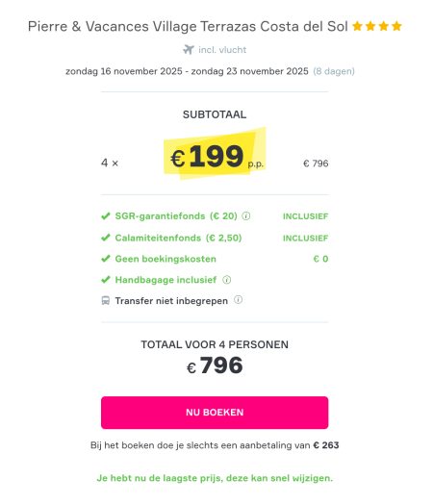Viewport: 433px width, 504px height.
Task: Click the checkmark next to Calamiteitenfonds
Action: [106, 238]
